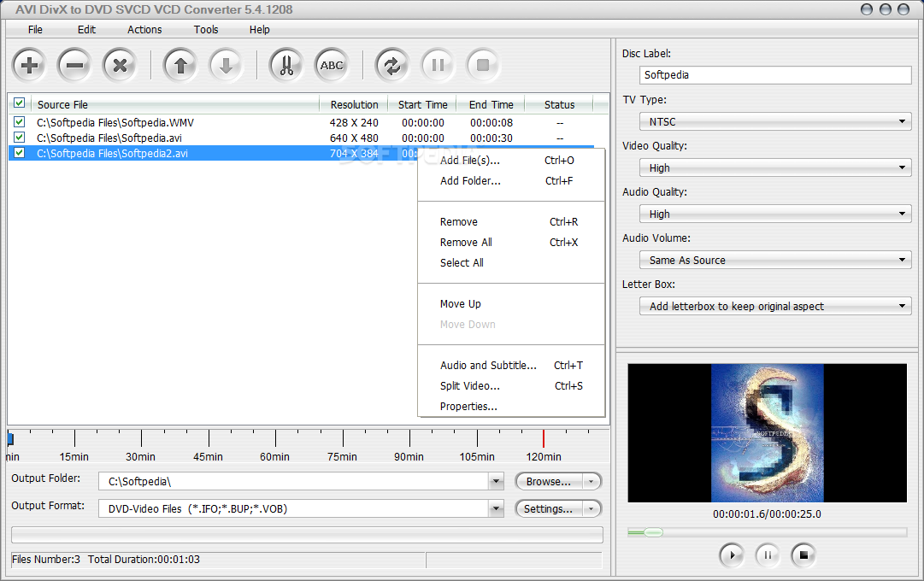Click the 428 X 240 resolution cell
This screenshot has width=924, height=581.
(x=354, y=122)
